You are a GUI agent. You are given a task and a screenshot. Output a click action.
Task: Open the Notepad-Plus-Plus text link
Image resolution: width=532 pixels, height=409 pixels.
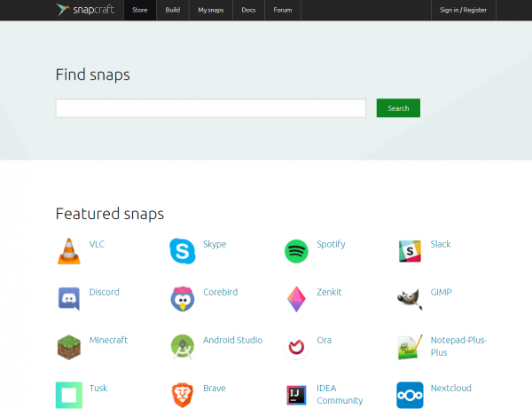point(458,346)
